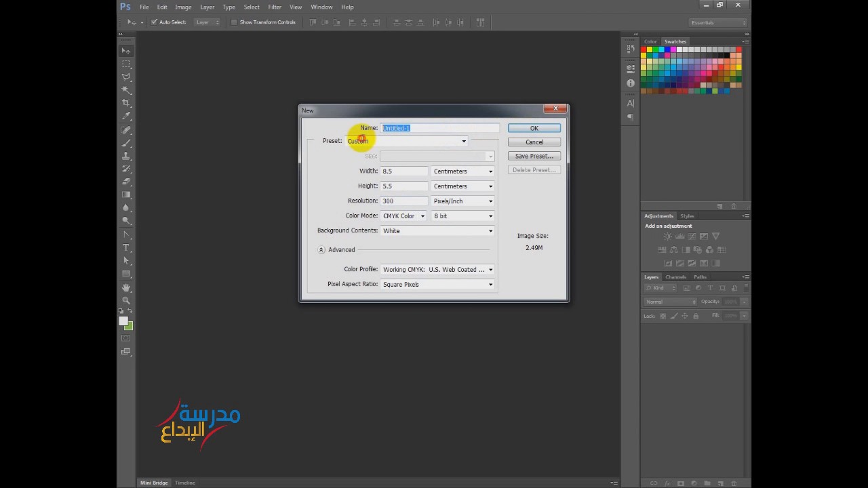Toggle lock image pixels brush icon
This screenshot has width=868, height=488.
coord(674,316)
